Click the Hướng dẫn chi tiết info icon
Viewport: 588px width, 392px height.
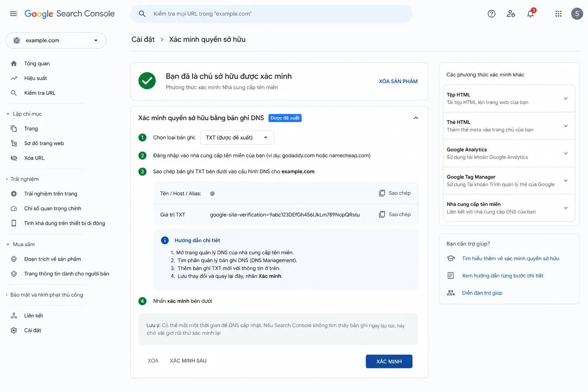(x=165, y=240)
